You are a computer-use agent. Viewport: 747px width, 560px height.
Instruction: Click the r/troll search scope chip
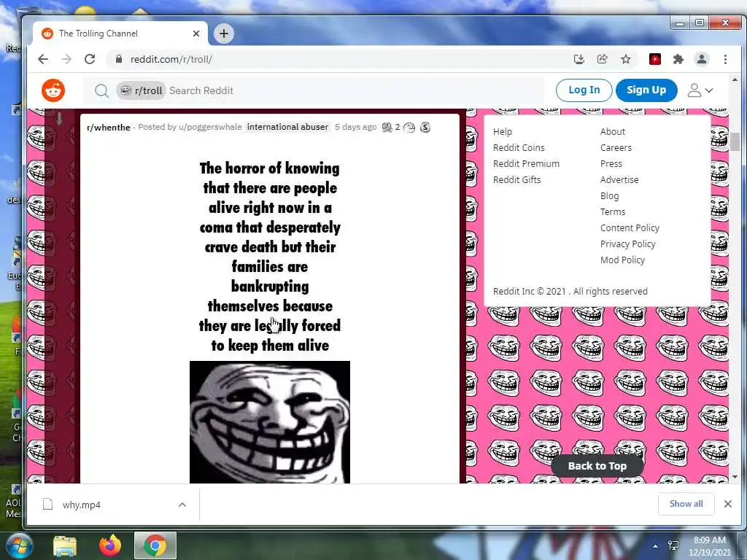(141, 90)
